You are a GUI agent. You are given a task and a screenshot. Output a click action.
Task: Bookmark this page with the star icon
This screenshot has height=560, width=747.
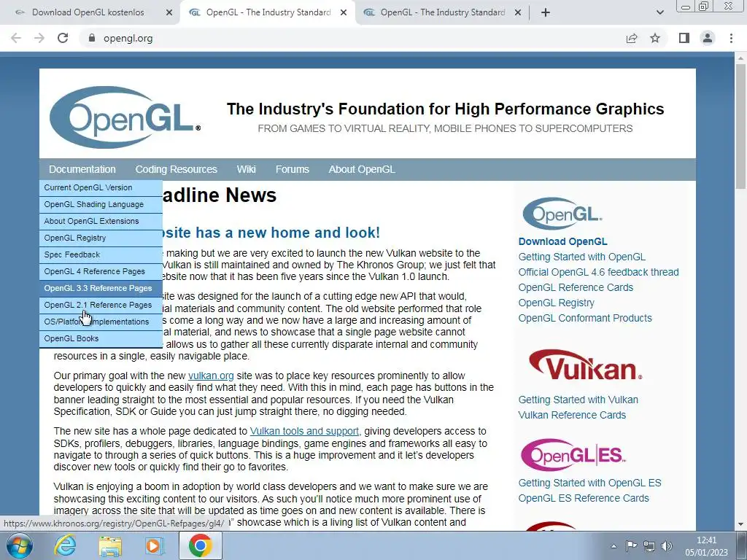coord(655,38)
